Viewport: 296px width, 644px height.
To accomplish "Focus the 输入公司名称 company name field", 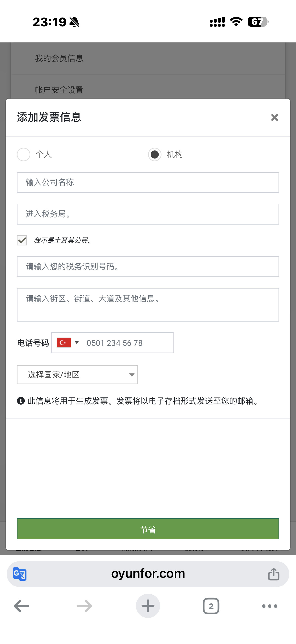I will 148,182.
